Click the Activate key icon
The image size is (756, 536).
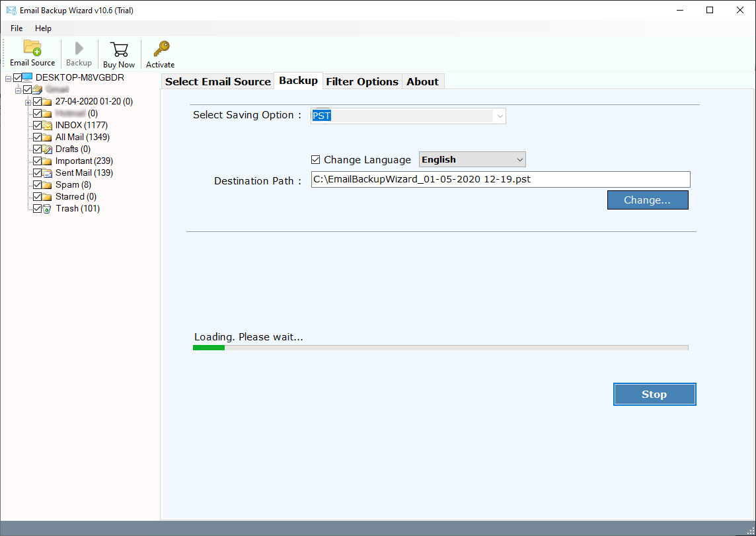161,49
